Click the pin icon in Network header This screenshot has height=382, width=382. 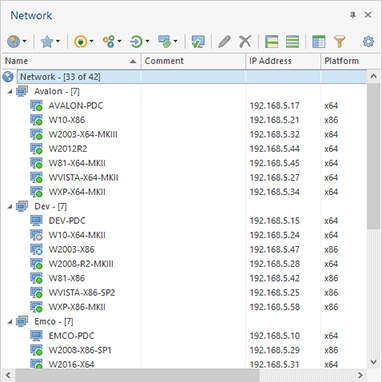coord(353,15)
